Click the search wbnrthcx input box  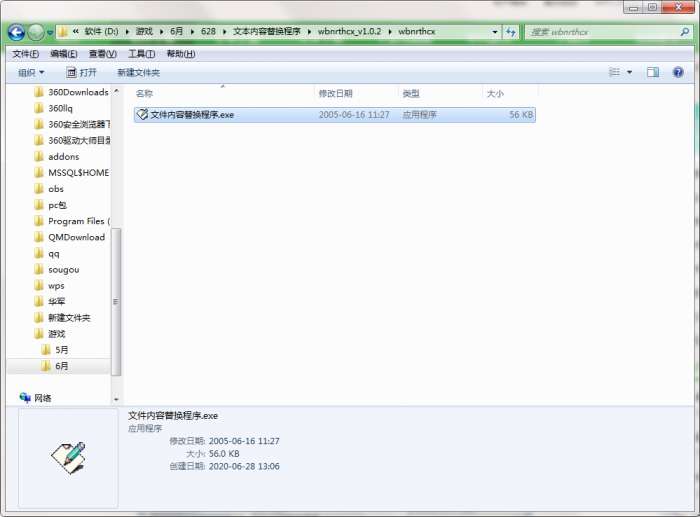point(603,32)
